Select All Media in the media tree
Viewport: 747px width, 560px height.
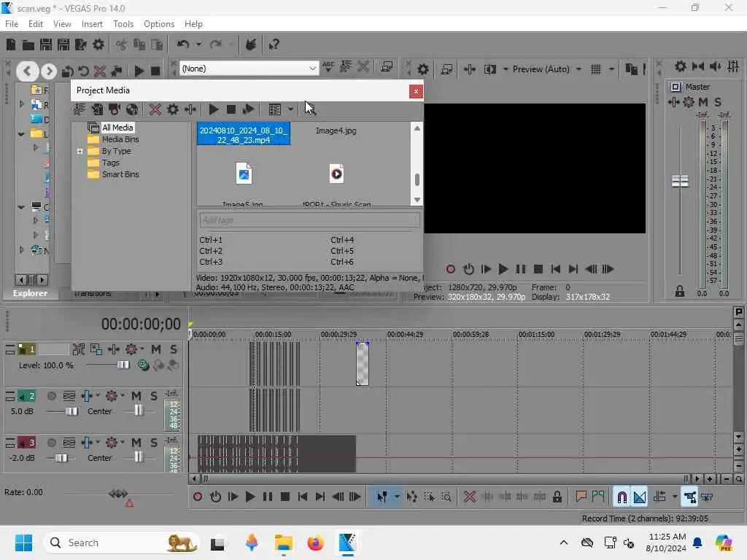(117, 128)
